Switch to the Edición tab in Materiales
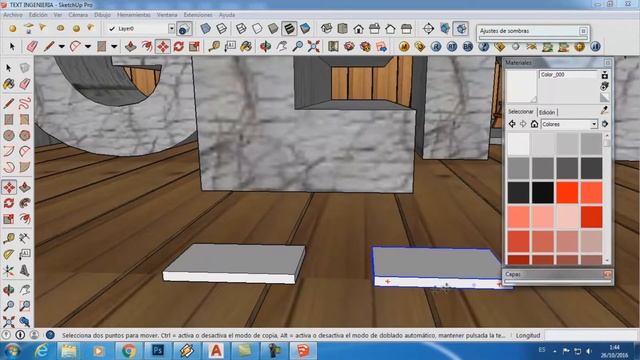Image resolution: width=640 pixels, height=360 pixels. point(547,112)
